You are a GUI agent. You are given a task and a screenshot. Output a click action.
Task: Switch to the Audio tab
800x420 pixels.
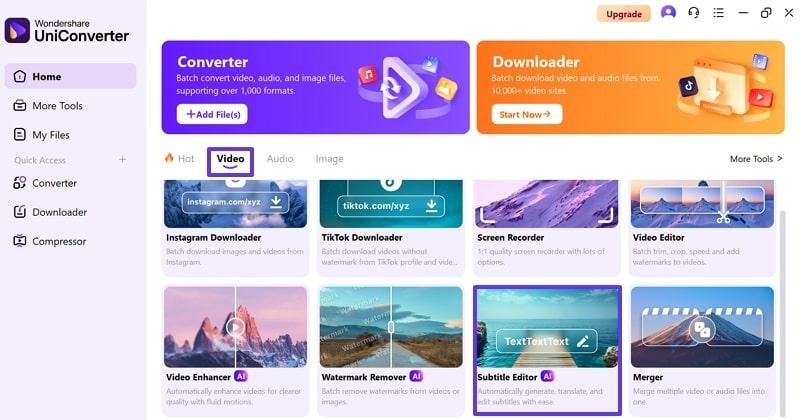tap(280, 159)
